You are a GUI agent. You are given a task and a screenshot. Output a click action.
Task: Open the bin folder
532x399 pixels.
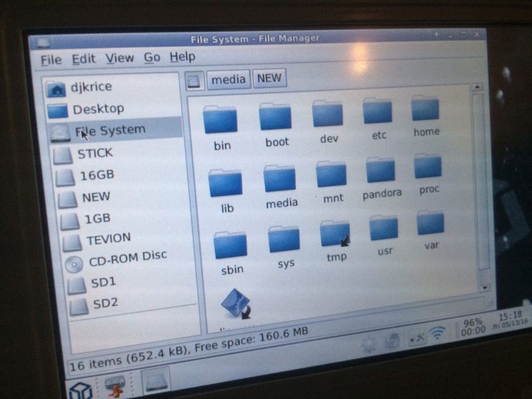[x=220, y=120]
